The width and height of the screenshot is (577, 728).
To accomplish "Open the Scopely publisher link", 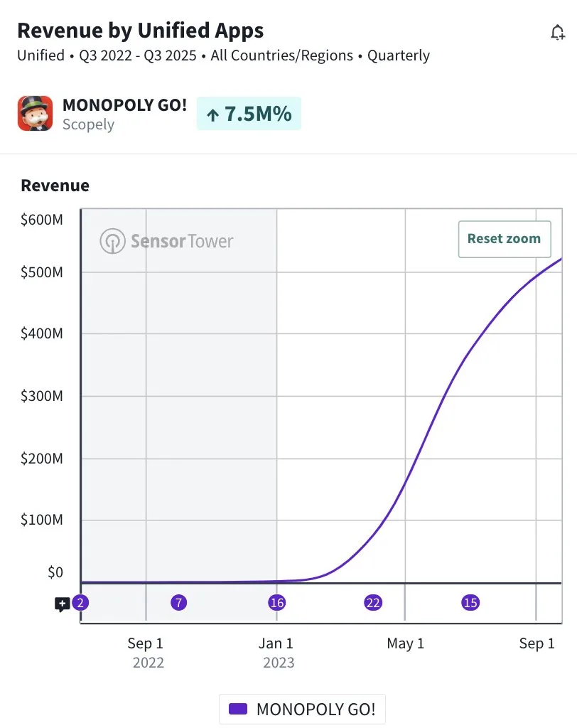I will [88, 124].
